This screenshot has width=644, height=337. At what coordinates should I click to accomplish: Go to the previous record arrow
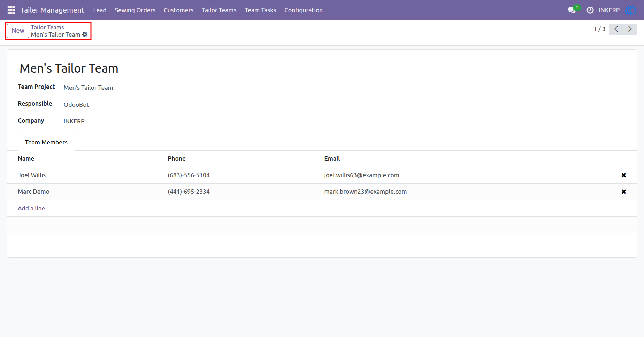tap(616, 29)
